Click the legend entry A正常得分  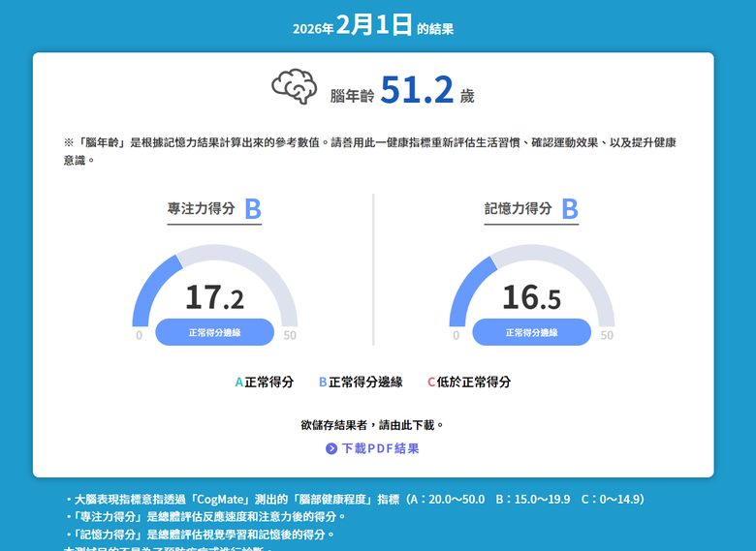tap(265, 382)
